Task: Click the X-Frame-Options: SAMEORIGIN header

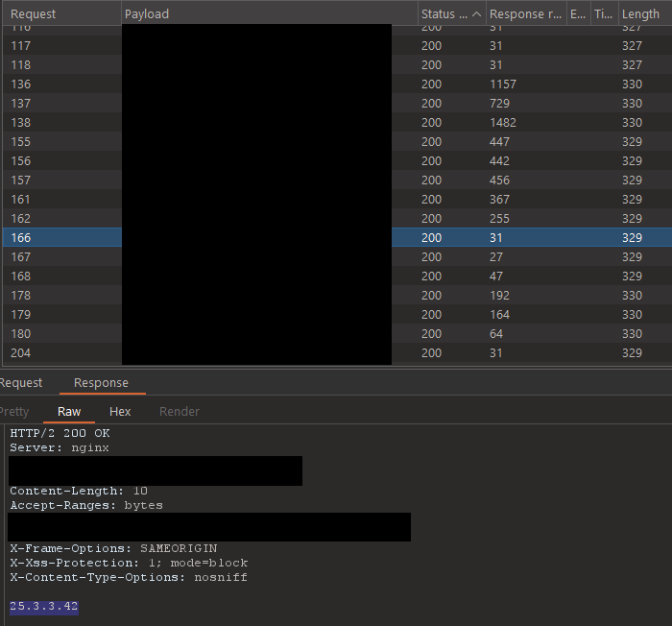Action: coord(113,548)
